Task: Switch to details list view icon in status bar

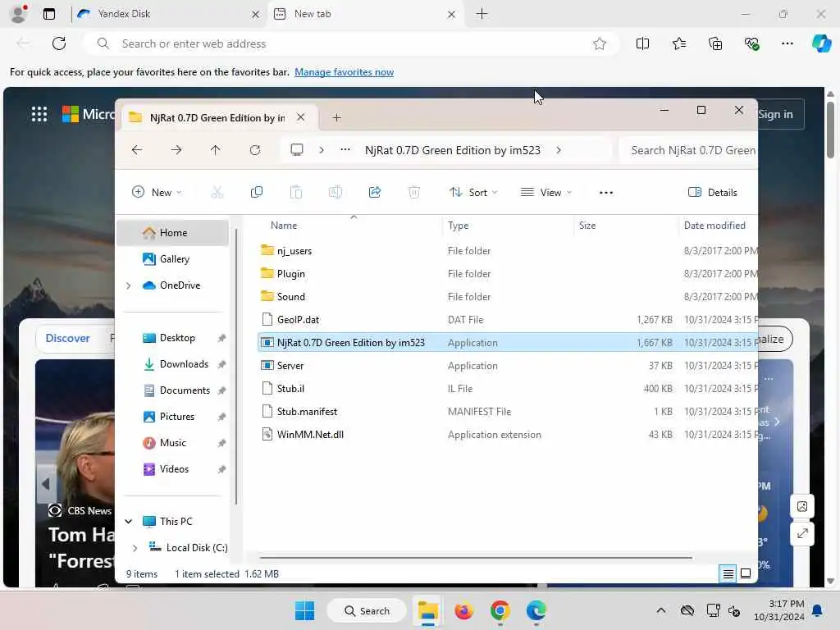Action: (x=728, y=573)
